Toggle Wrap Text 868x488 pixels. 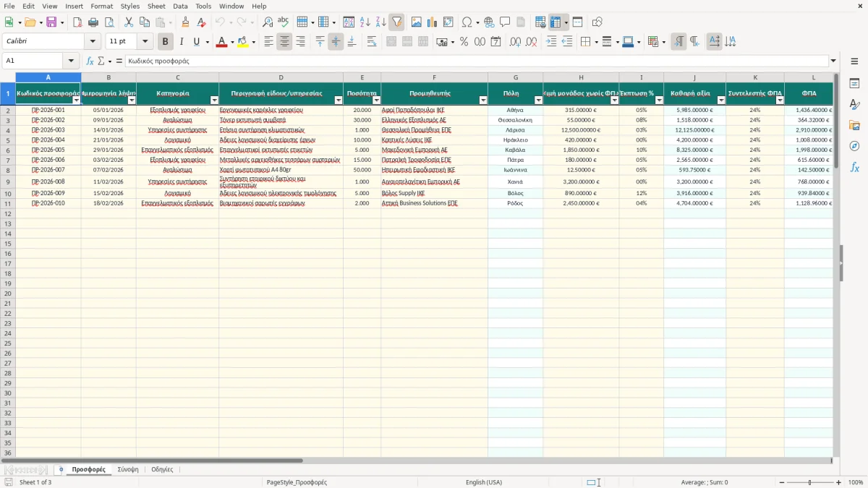372,42
